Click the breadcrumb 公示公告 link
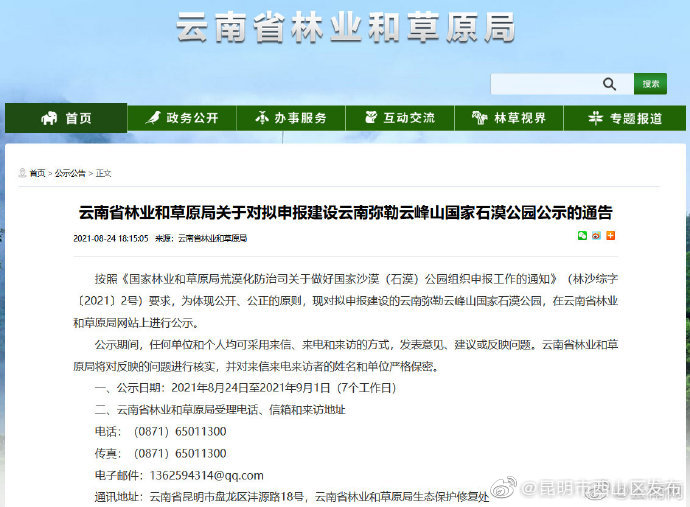Viewport: 690px width, 507px height. click(70, 173)
